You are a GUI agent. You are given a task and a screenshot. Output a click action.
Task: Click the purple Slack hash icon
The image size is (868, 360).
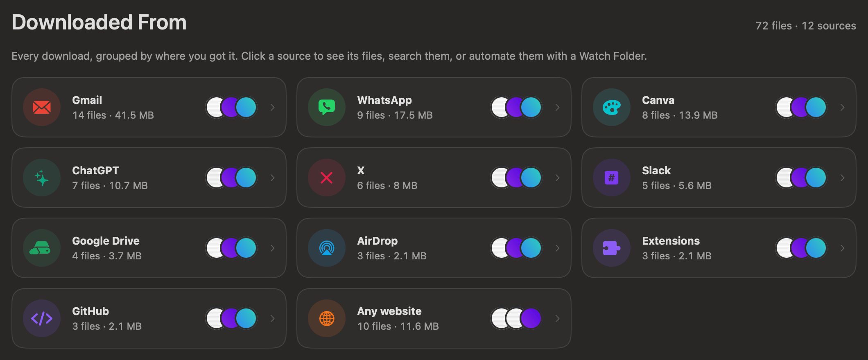click(x=612, y=178)
